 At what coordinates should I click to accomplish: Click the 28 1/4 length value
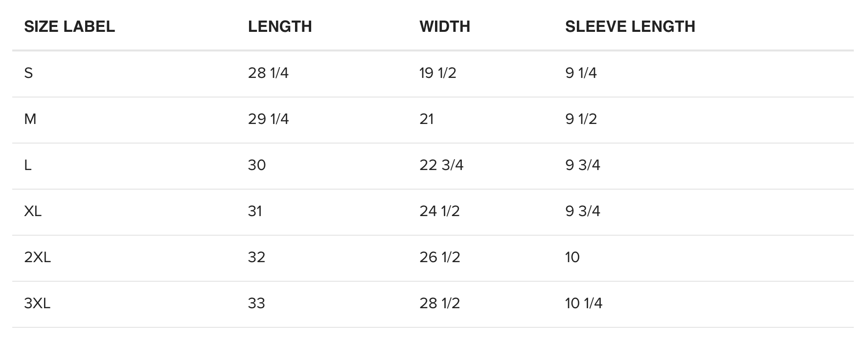[x=268, y=73]
